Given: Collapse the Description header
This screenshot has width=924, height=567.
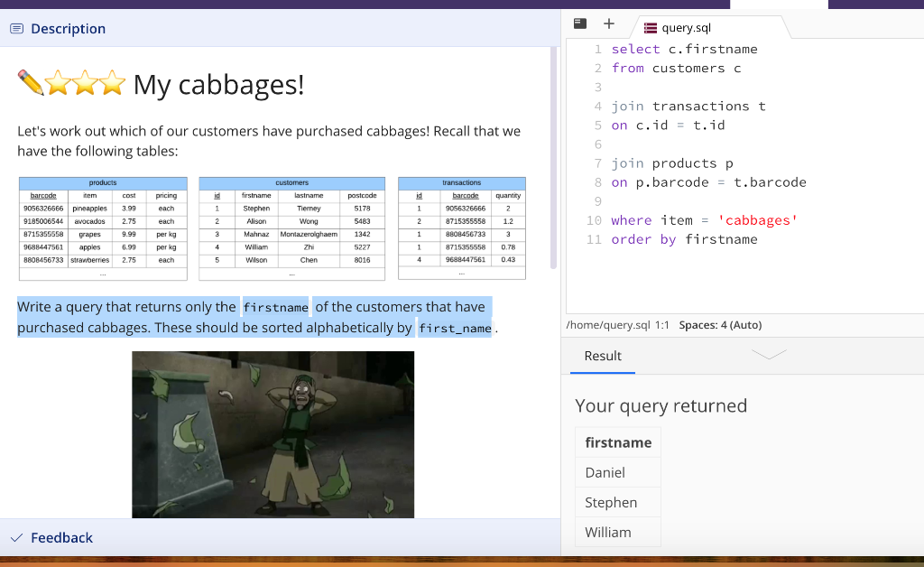Looking at the screenshot, I should pyautogui.click(x=280, y=28).
